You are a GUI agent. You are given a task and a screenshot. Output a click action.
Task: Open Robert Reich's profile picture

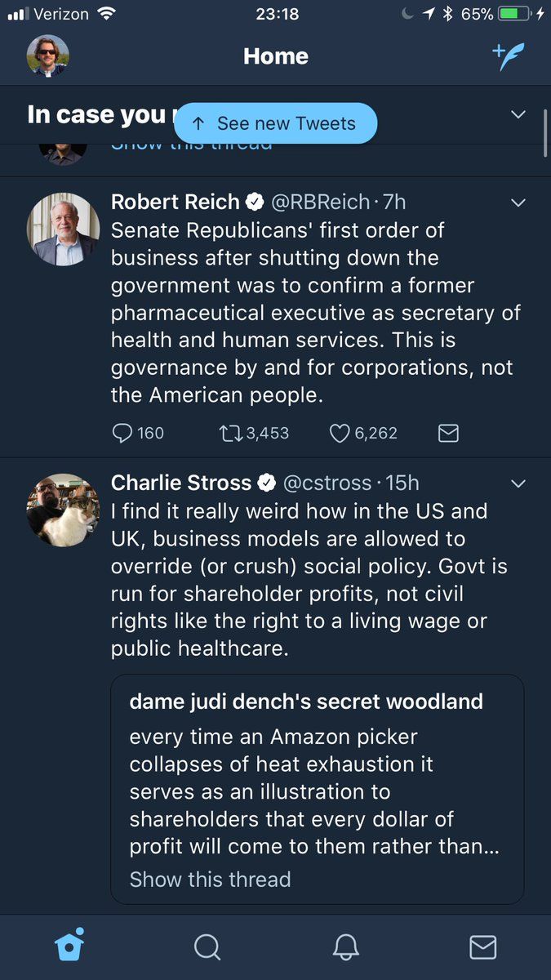[64, 229]
